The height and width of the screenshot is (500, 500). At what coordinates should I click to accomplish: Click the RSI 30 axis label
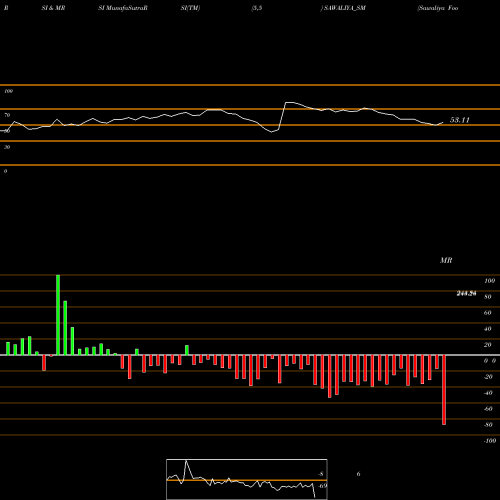[7, 147]
